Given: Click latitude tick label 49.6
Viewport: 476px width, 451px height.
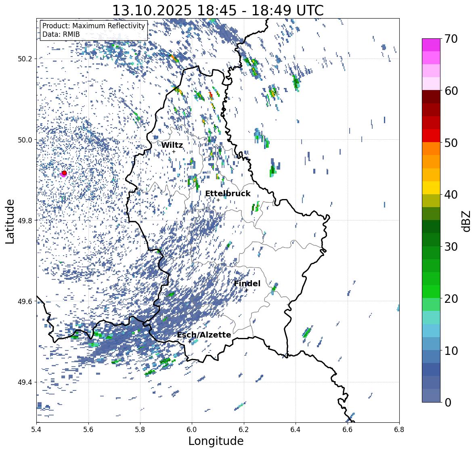Looking at the screenshot, I should point(25,301).
